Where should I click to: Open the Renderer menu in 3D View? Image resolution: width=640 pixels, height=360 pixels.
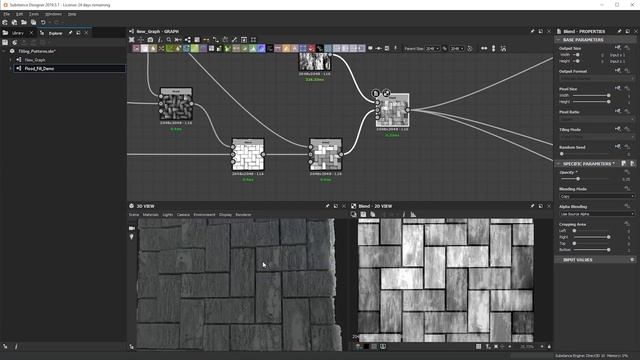click(243, 215)
